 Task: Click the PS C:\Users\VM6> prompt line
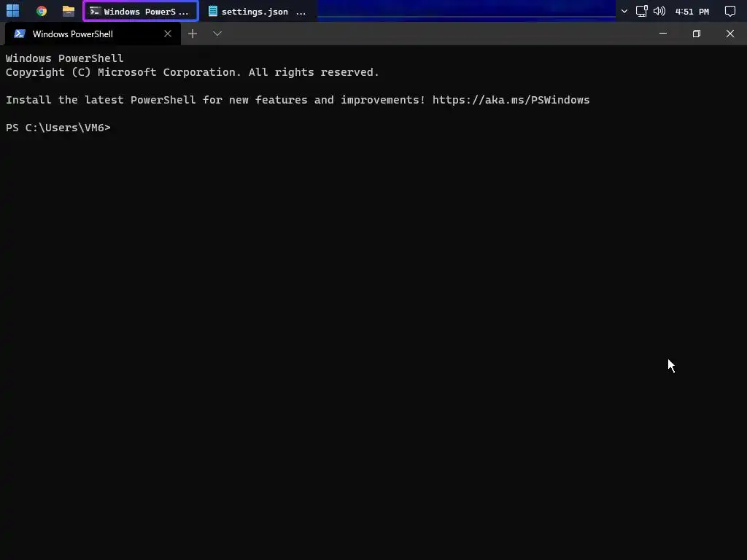tap(58, 128)
